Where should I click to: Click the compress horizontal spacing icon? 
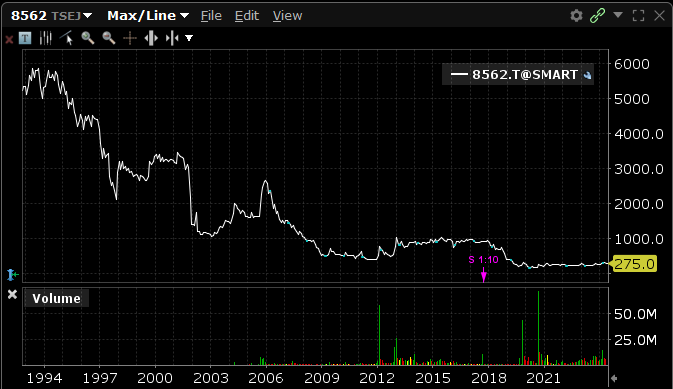(172, 39)
